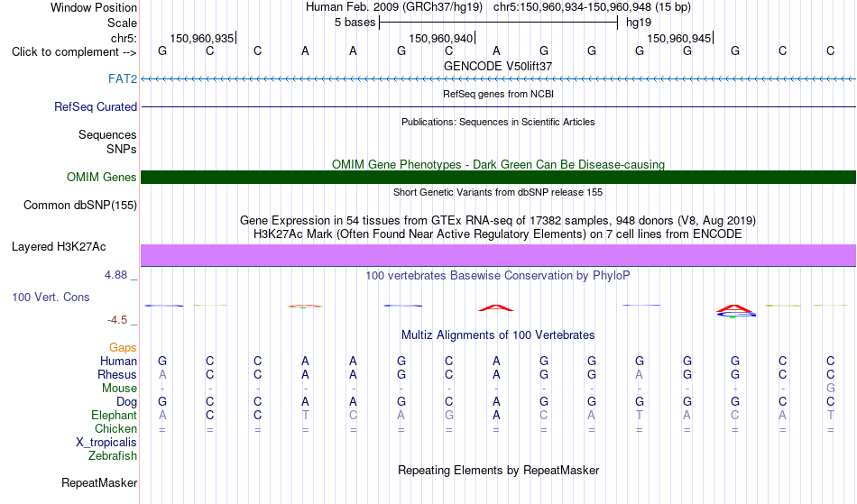This screenshot has height=504, width=857.
Task: Click the X_tropicalis species row label
Action: [106, 443]
